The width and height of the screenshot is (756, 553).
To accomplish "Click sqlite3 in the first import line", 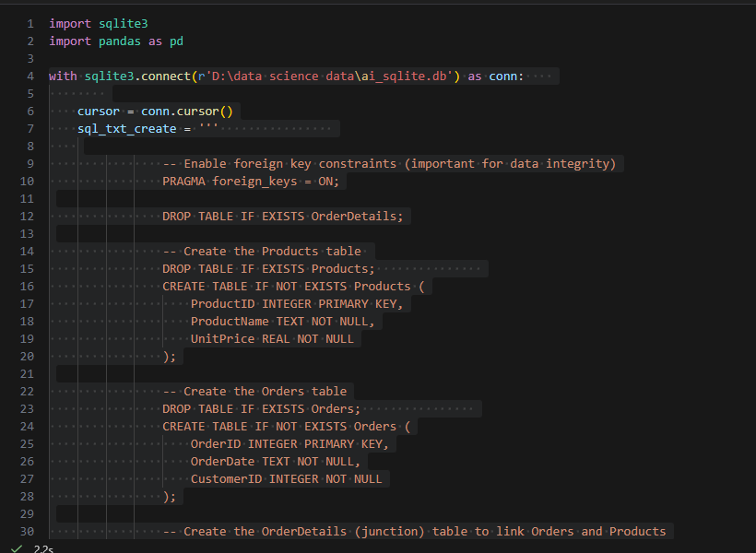I will (123, 23).
